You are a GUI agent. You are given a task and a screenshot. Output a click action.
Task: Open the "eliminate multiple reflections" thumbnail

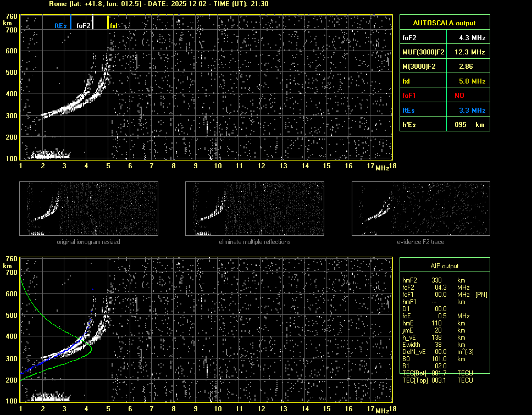click(254, 209)
